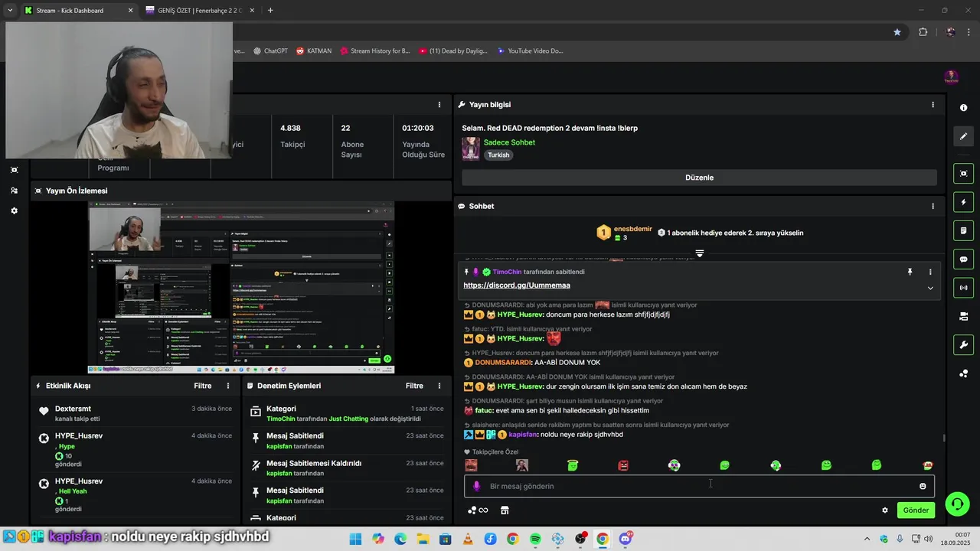Screen dimensions: 980x551
Task: Focus the 'Bir mesaj gönderin' message field
Action: pyautogui.click(x=699, y=486)
